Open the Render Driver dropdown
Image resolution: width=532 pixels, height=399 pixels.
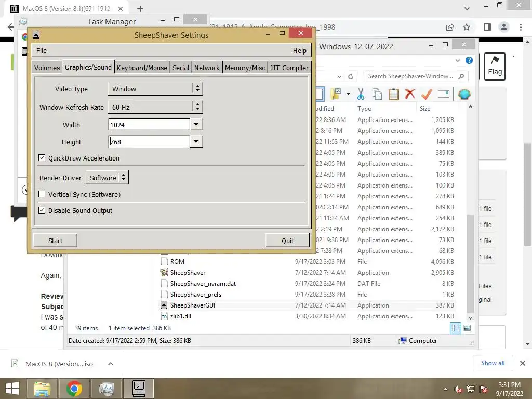[107, 178]
